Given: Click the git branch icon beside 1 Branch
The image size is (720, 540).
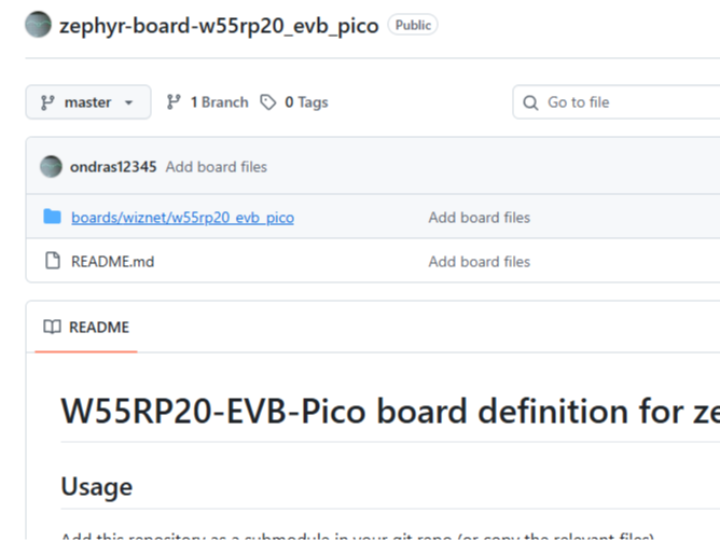Looking at the screenshot, I should pyautogui.click(x=174, y=102).
